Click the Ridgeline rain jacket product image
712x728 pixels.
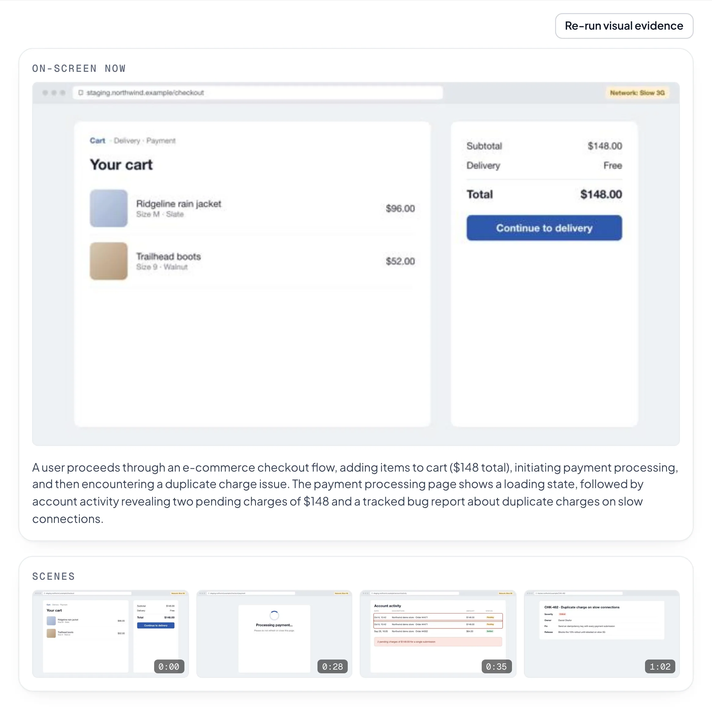coord(109,208)
